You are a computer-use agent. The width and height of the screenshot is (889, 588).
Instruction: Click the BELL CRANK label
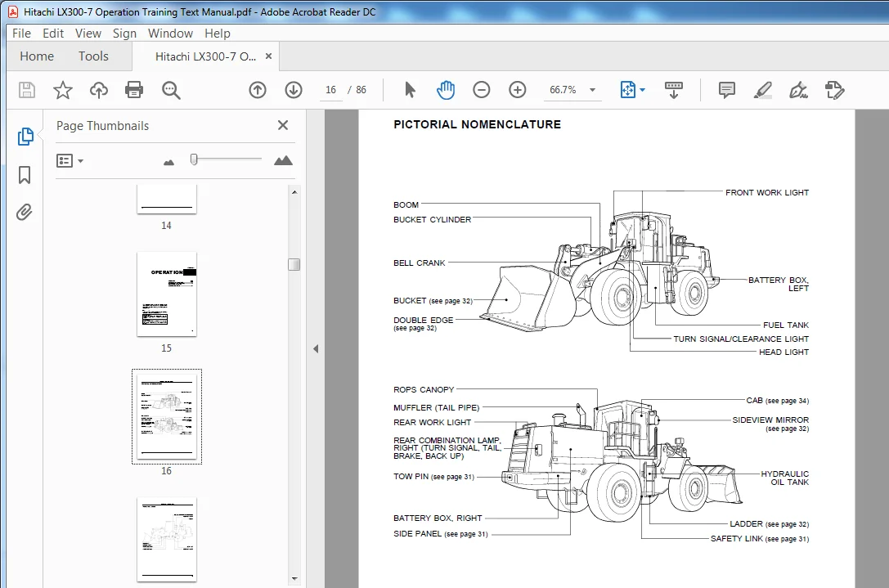(420, 263)
